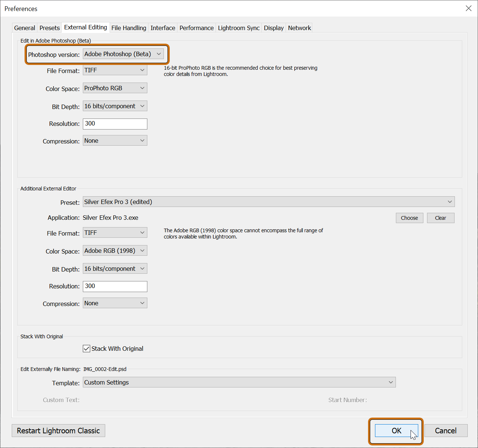The width and height of the screenshot is (478, 448).
Task: Open the Network tab
Action: point(299,28)
